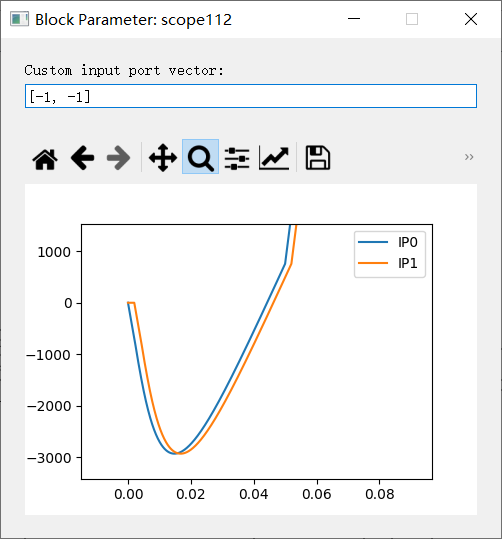The image size is (502, 539).
Task: Click the blue IP0 line swatch in legend
Action: 373,242
